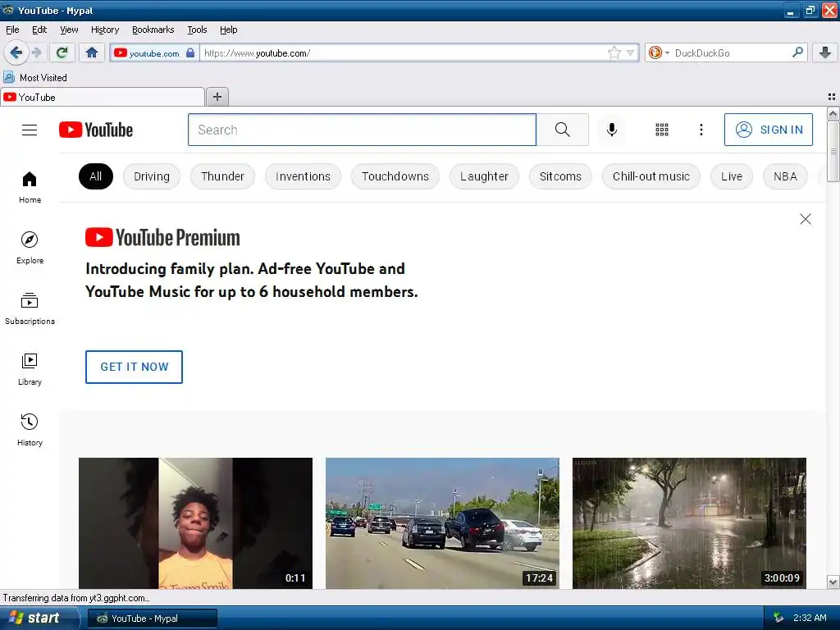Open History in the YouTube sidebar

coord(30,430)
